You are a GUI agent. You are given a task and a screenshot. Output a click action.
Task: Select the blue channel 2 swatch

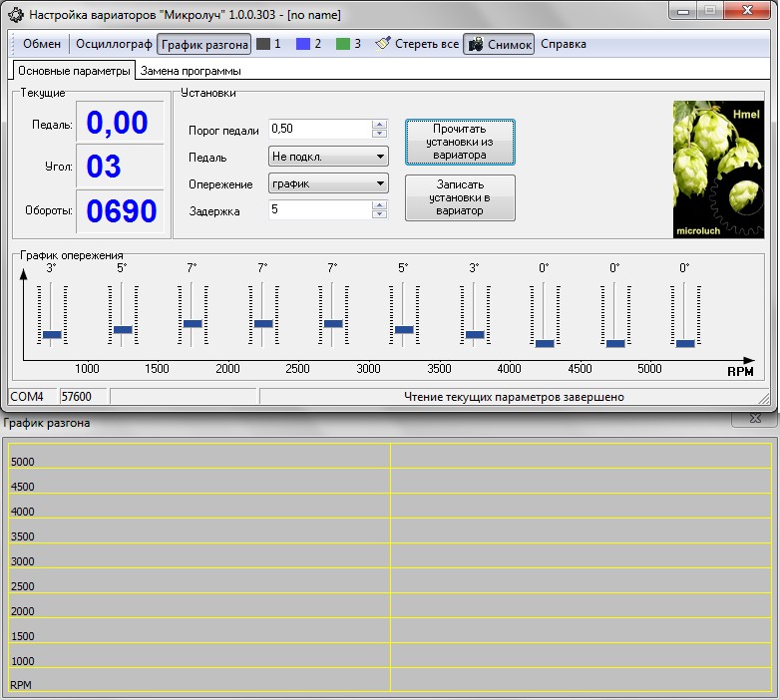[303, 44]
